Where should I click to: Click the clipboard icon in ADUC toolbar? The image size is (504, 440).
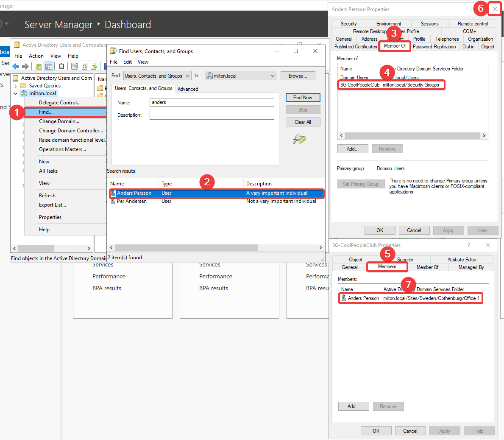(x=61, y=66)
